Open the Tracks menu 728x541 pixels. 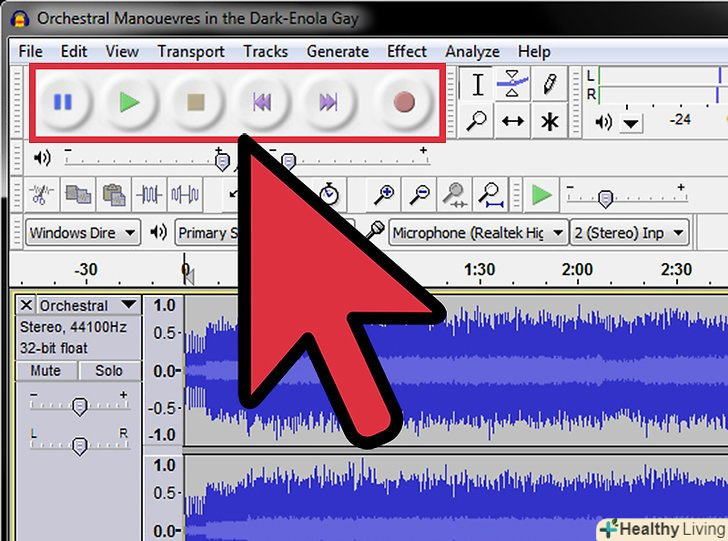pyautogui.click(x=266, y=51)
